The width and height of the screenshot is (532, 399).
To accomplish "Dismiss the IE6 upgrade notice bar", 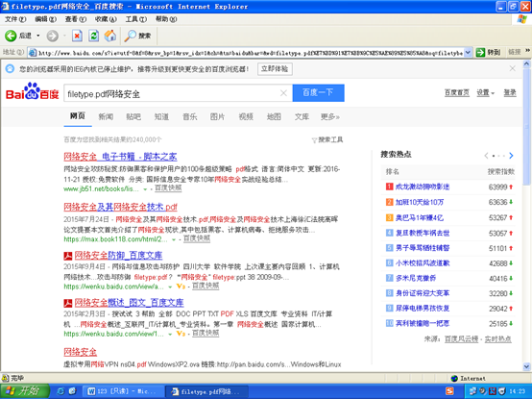I will (513, 68).
